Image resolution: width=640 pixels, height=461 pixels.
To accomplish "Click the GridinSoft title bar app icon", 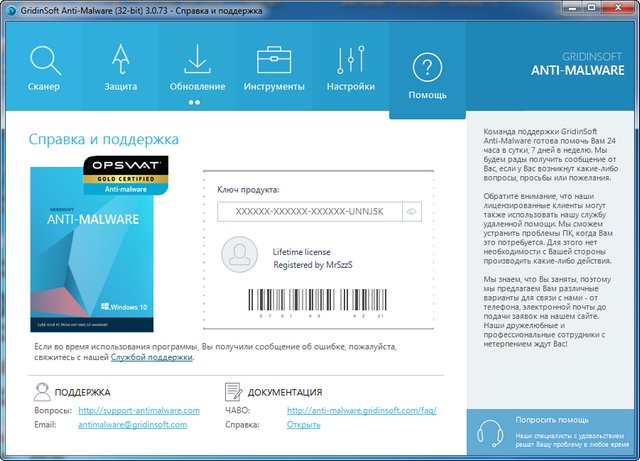I will tap(12, 10).
